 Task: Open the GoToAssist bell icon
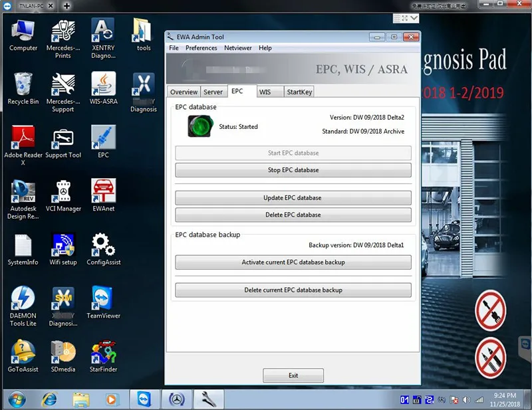pyautogui.click(x=23, y=356)
